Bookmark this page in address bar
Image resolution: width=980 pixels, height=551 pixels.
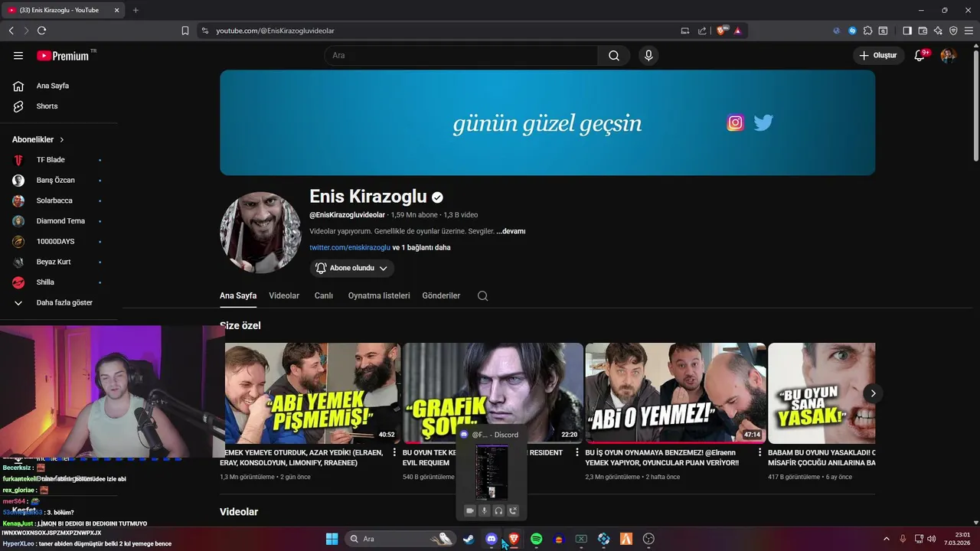185,31
